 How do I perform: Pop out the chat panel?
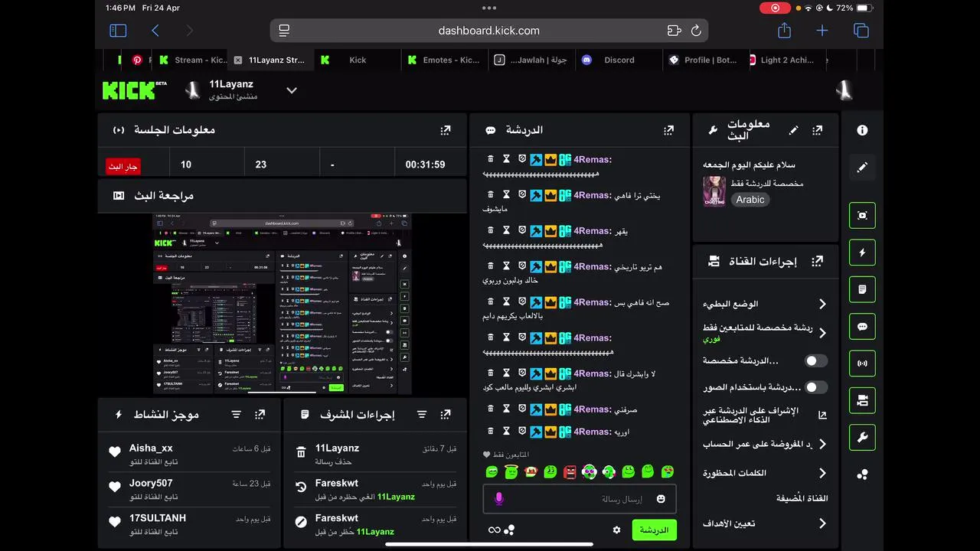[668, 130]
